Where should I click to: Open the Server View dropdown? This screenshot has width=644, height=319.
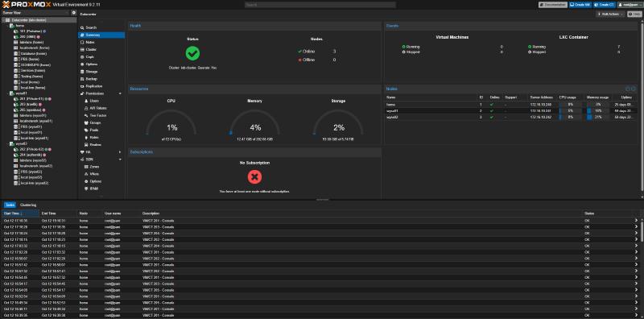35,13
